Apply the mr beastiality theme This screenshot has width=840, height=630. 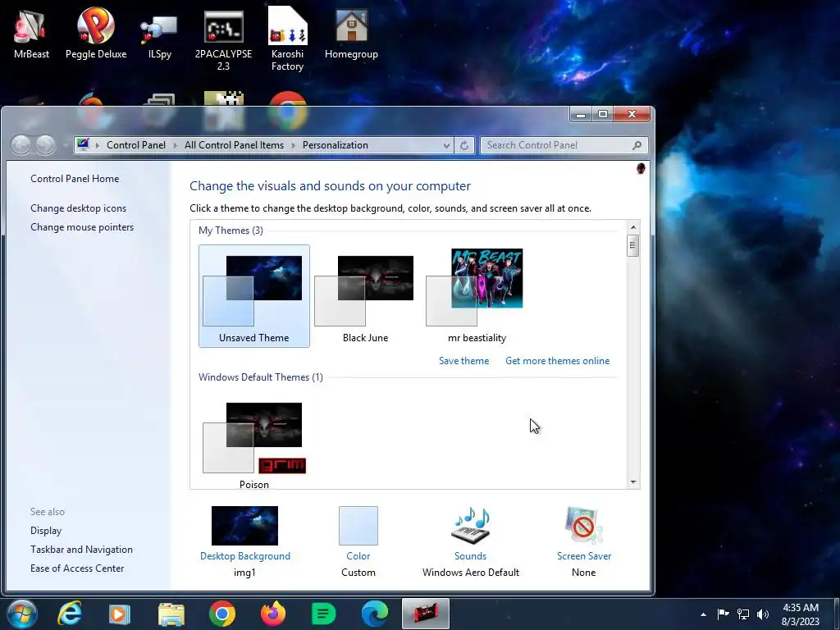coord(477,296)
